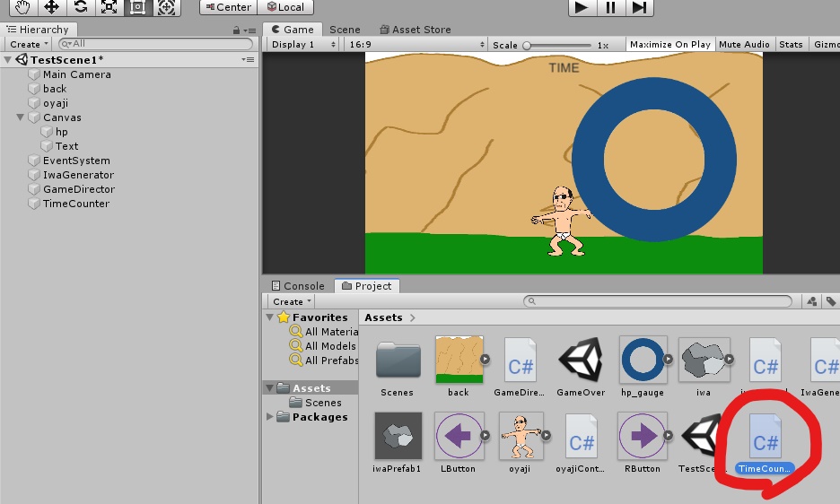Open the Display 1 dropdown
This screenshot has width=840, height=504.
pyautogui.click(x=302, y=45)
